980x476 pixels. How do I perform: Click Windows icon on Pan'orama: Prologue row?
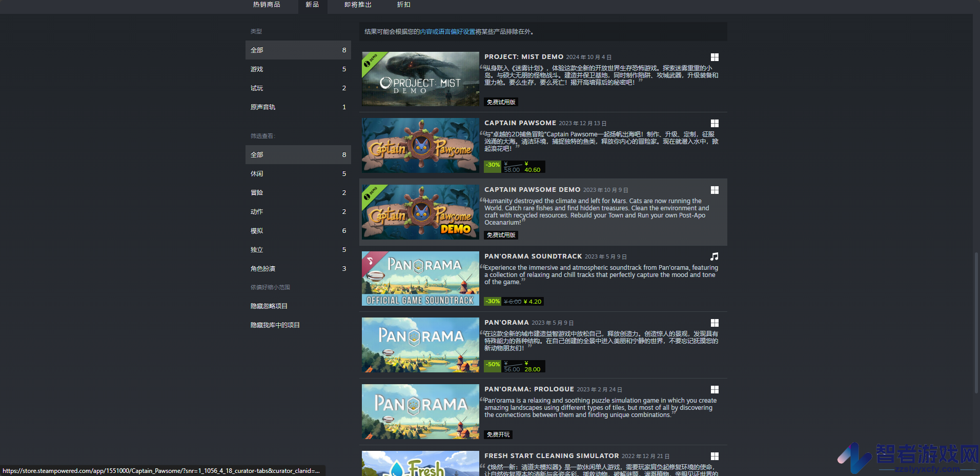pyautogui.click(x=714, y=389)
